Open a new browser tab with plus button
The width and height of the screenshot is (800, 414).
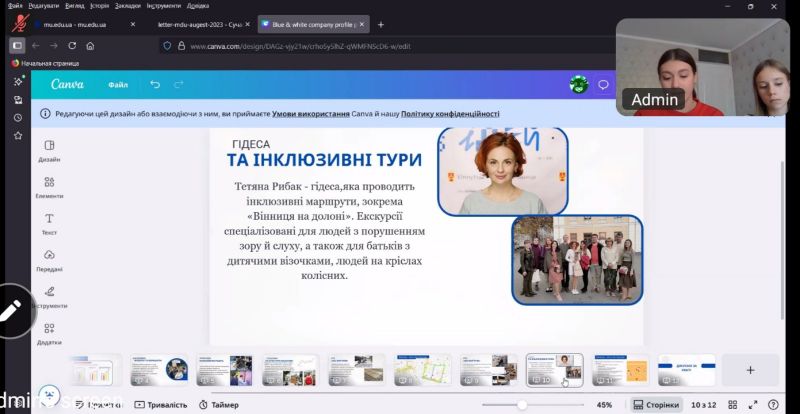[x=380, y=23]
